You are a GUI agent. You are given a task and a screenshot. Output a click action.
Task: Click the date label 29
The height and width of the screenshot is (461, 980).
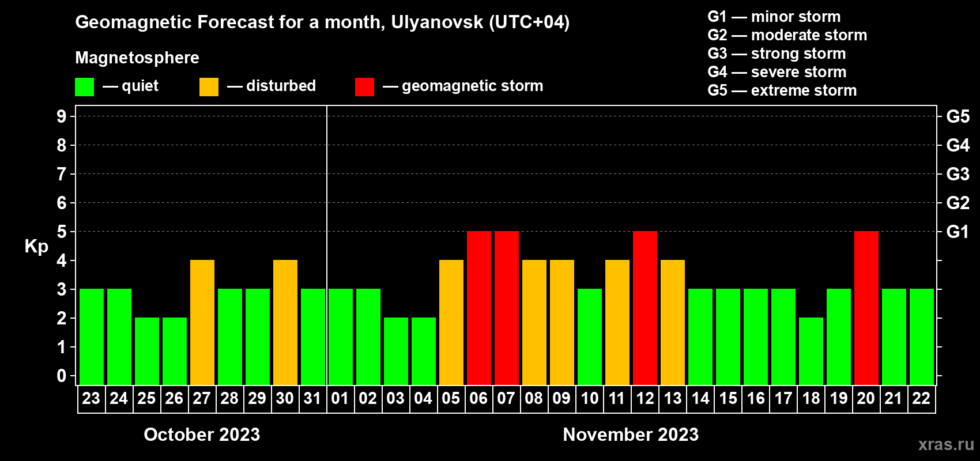[257, 398]
